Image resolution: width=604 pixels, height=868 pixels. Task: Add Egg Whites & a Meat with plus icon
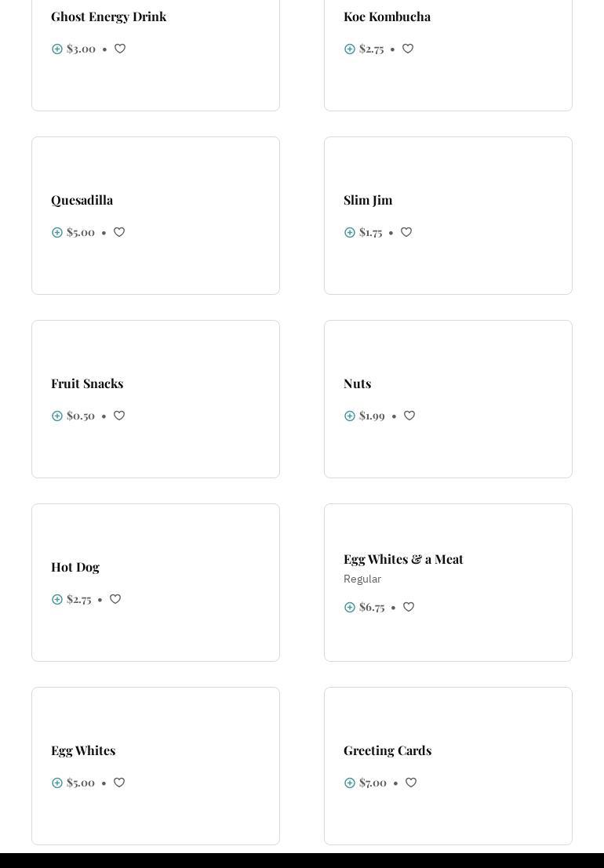(350, 607)
